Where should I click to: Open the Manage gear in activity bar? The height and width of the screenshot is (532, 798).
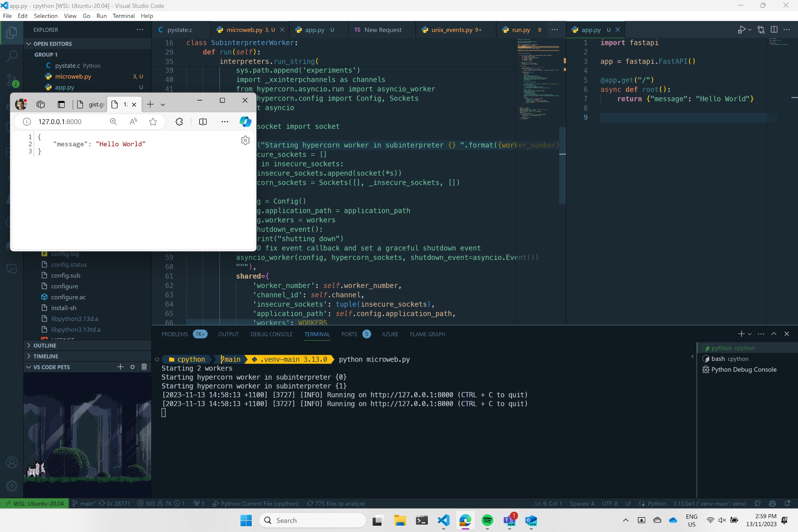coord(12,486)
